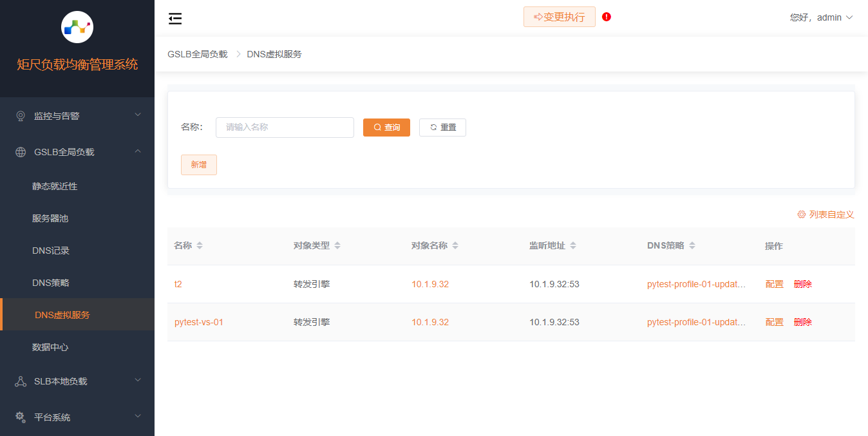This screenshot has height=436, width=868.
Task: Click 新增 to add a virtual service
Action: pyautogui.click(x=199, y=165)
